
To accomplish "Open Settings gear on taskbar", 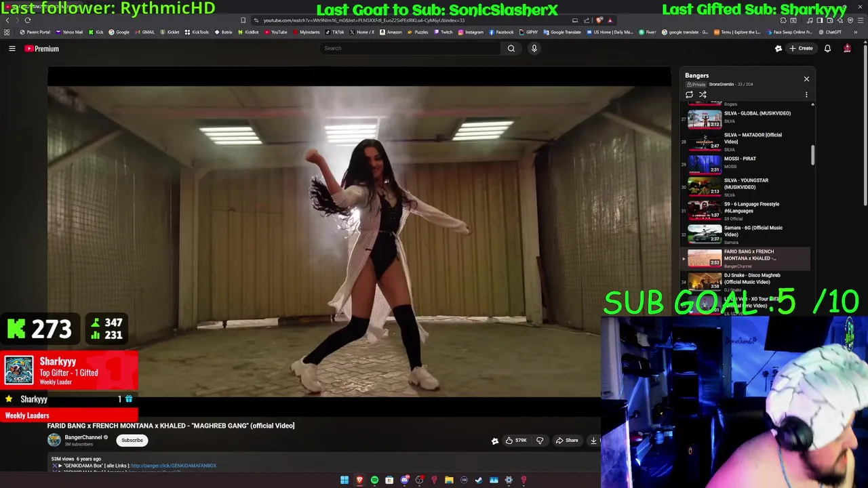I will 509,480.
